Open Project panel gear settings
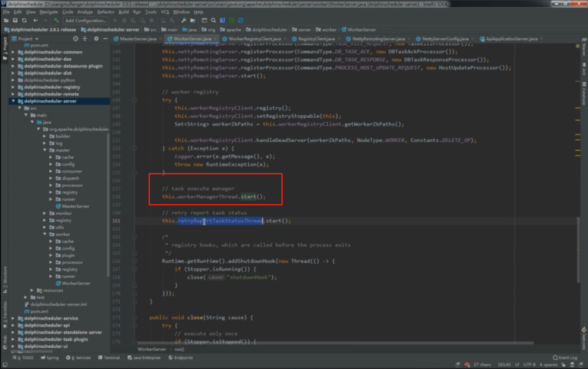 [96, 39]
